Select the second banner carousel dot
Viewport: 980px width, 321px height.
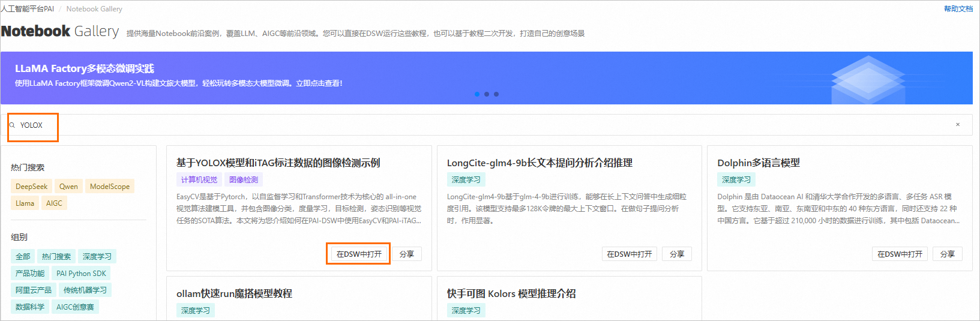click(487, 94)
